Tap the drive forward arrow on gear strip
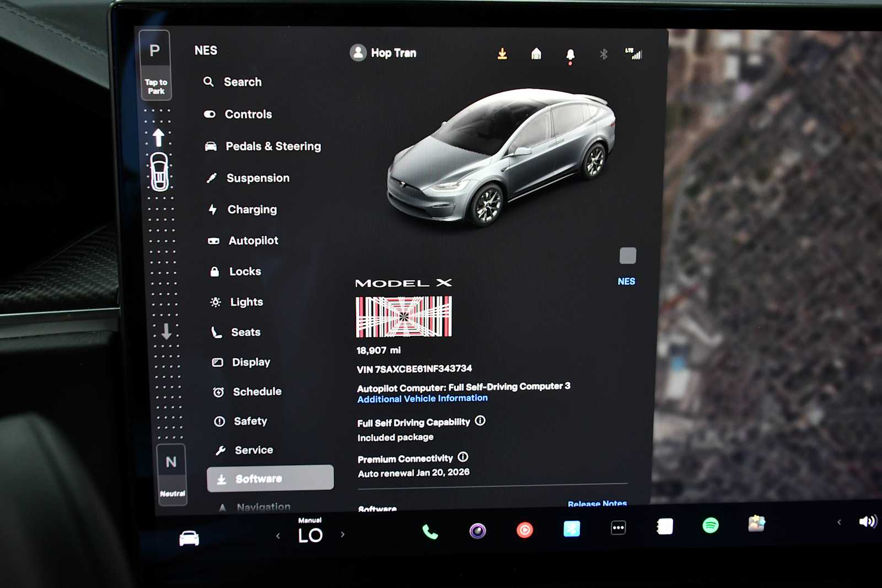The width and height of the screenshot is (882, 588). pos(158,137)
